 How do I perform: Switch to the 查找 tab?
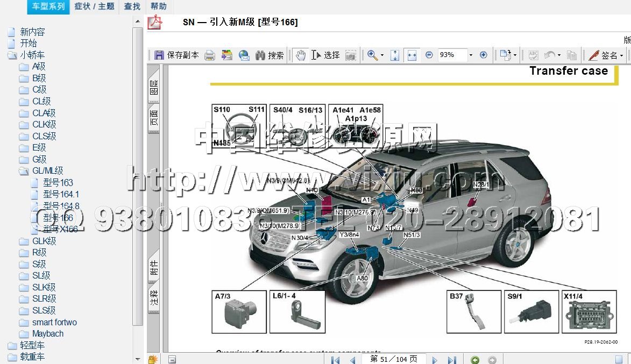point(132,6)
